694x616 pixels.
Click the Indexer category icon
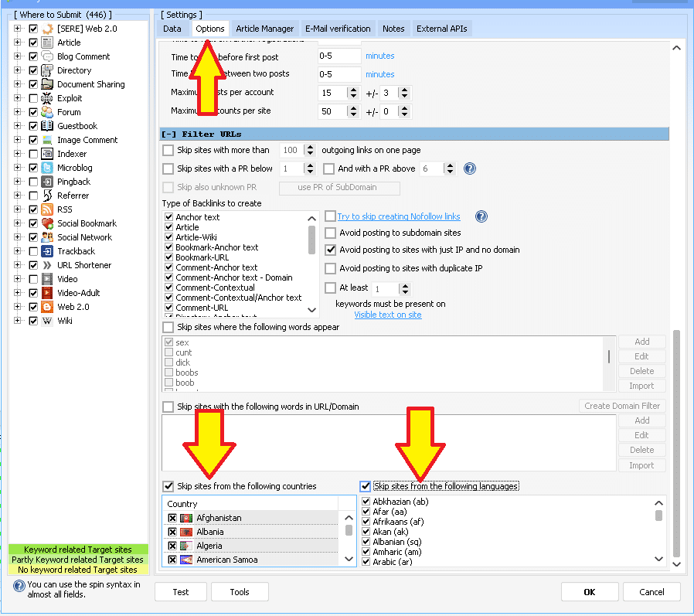[x=47, y=154]
